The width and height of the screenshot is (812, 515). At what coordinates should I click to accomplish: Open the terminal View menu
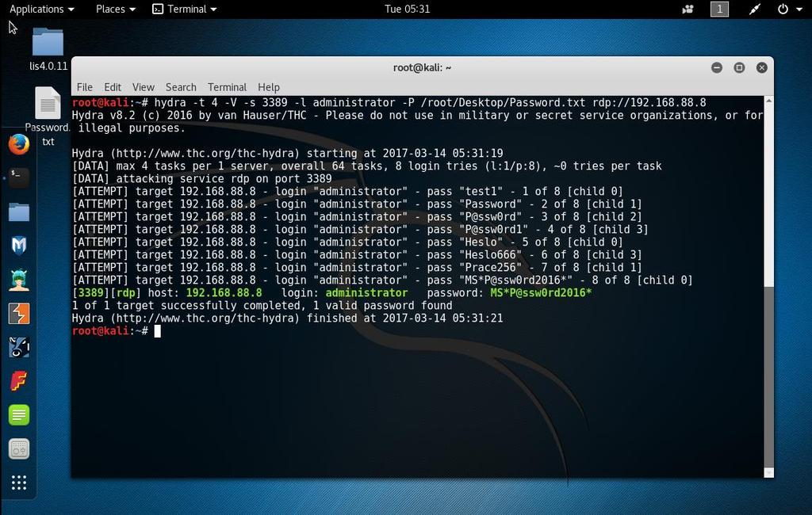click(x=143, y=87)
